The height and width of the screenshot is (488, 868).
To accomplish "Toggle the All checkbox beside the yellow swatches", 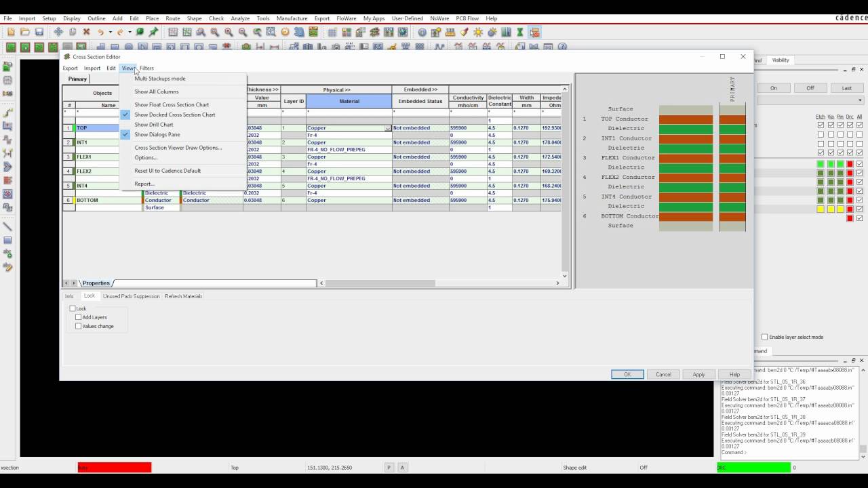I will pyautogui.click(x=860, y=209).
